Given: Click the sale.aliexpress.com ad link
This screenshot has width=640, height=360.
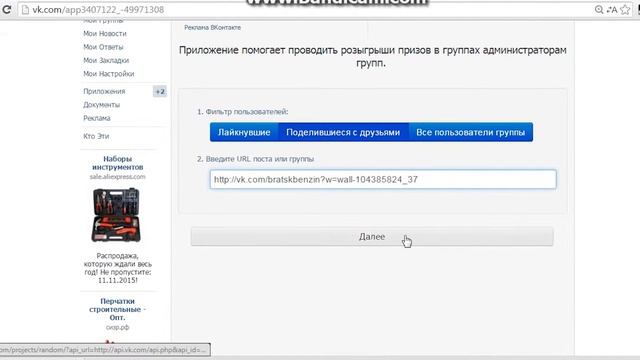Looking at the screenshot, I should pyautogui.click(x=118, y=177).
